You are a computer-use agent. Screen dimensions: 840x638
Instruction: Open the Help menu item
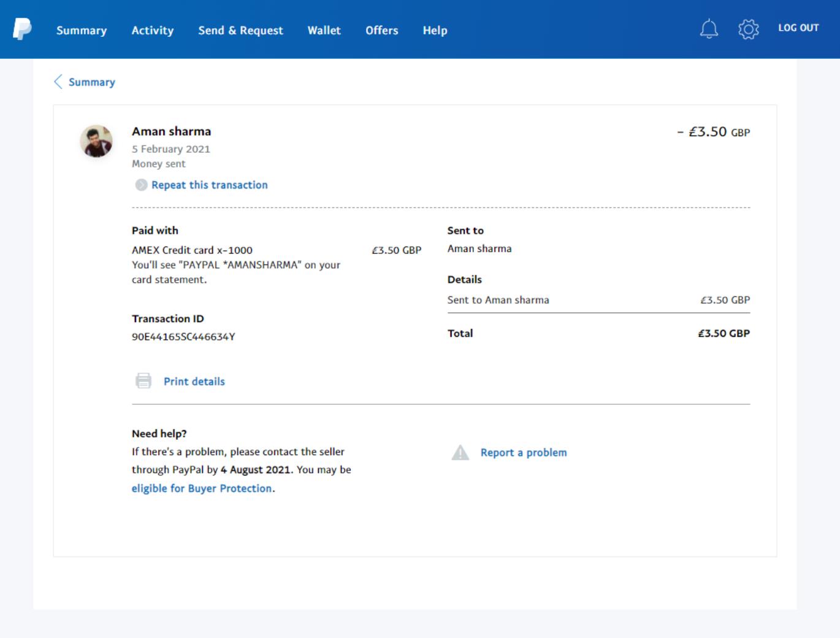[435, 30]
